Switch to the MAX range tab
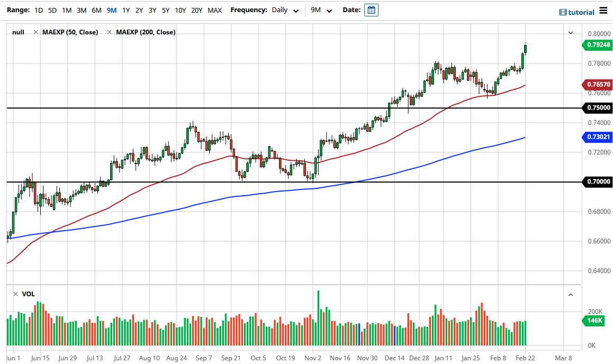 coord(214,10)
